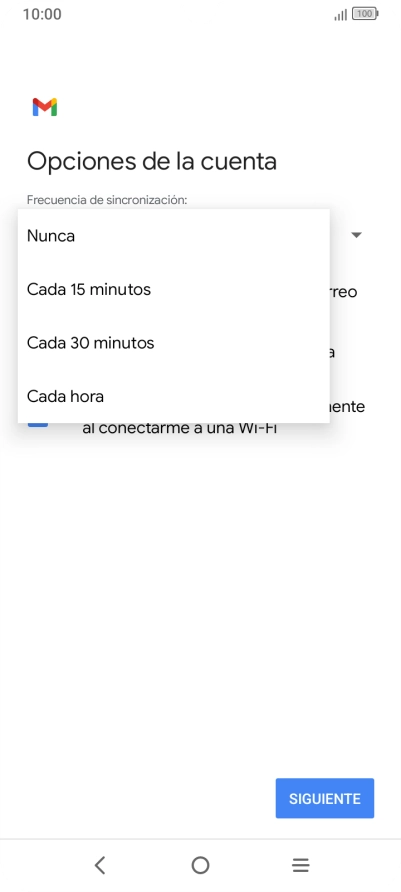Open recent apps via three-line icon
Screen dimensions: 401x892
click(x=300, y=865)
